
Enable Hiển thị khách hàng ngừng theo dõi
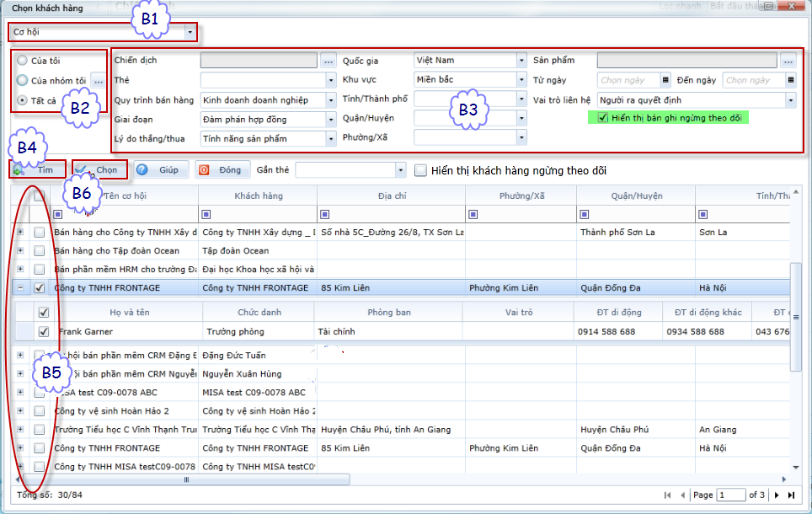click(x=421, y=170)
